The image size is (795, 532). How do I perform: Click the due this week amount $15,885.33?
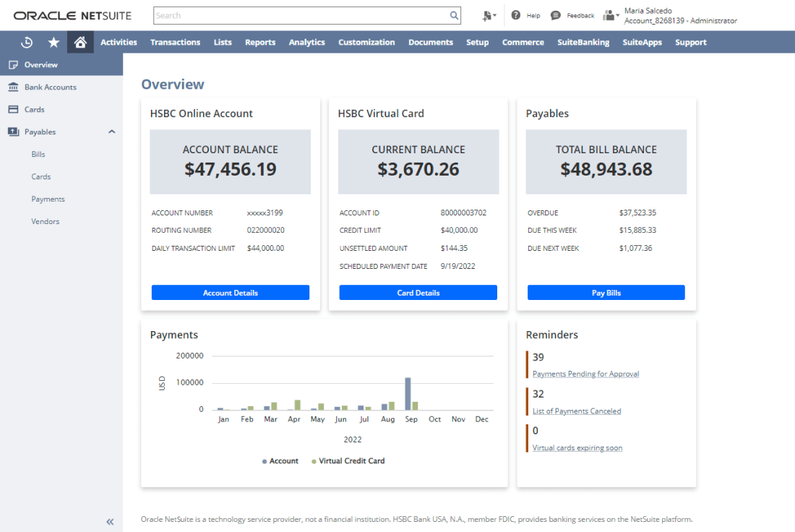pos(637,231)
